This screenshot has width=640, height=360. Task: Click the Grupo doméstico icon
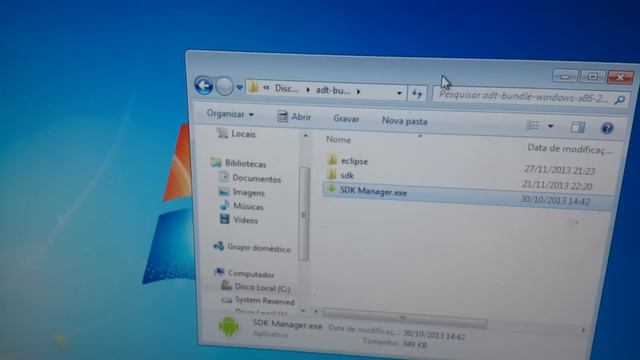(x=219, y=246)
